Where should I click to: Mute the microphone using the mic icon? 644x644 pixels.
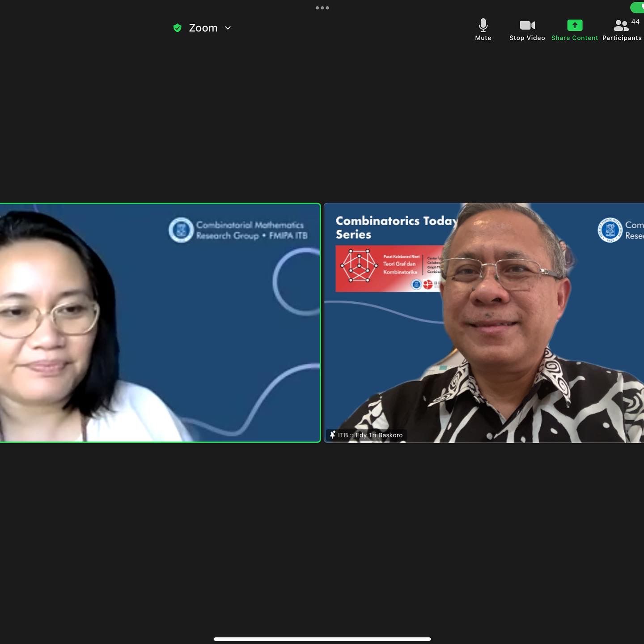coord(483,25)
